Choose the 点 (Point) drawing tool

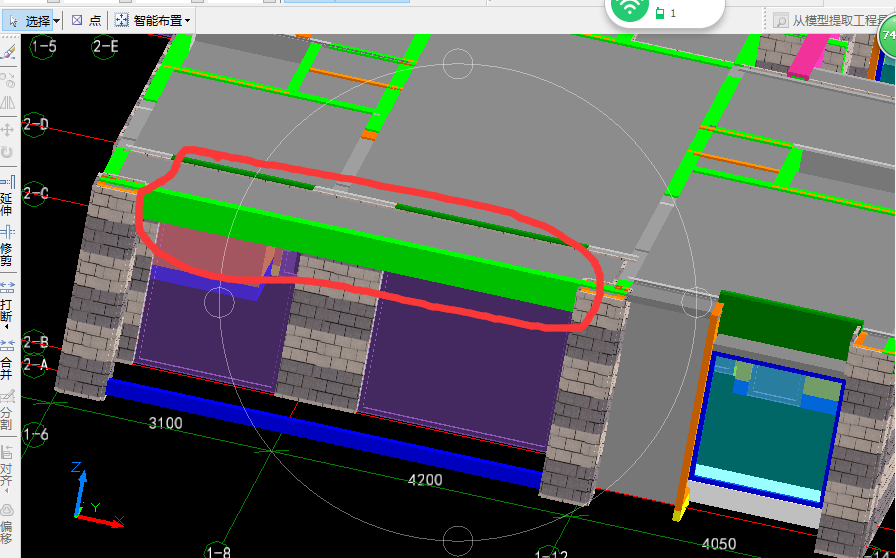[x=86, y=21]
